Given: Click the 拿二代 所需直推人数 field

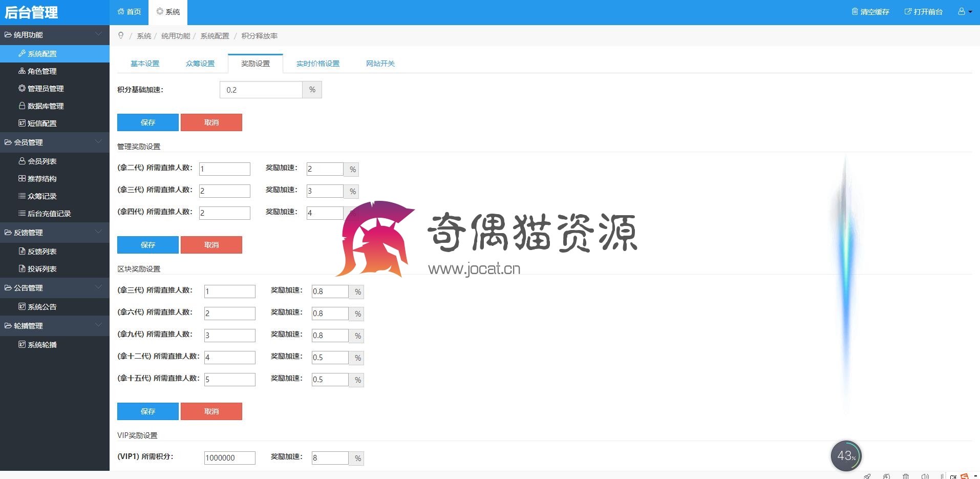Looking at the screenshot, I should pos(225,169).
